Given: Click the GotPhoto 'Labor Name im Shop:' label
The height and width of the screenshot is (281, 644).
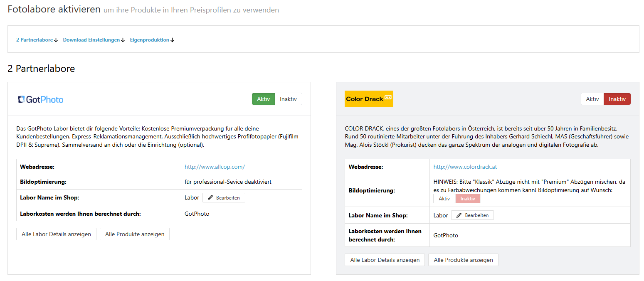Looking at the screenshot, I should click(x=49, y=197).
